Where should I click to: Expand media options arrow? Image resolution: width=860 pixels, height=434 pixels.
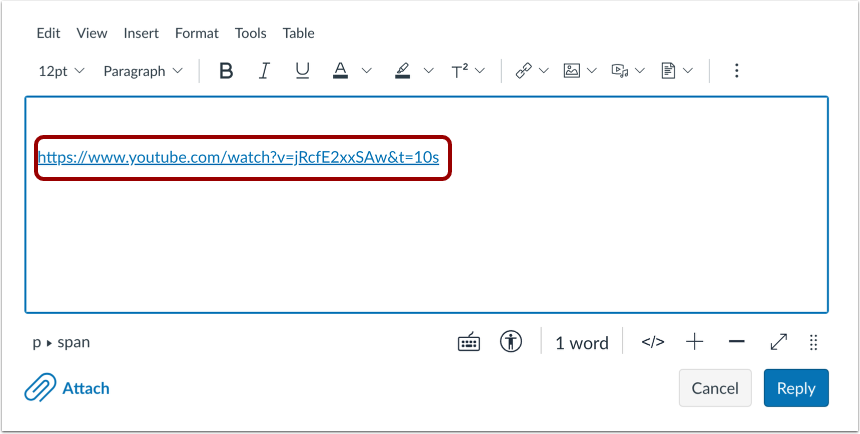640,71
